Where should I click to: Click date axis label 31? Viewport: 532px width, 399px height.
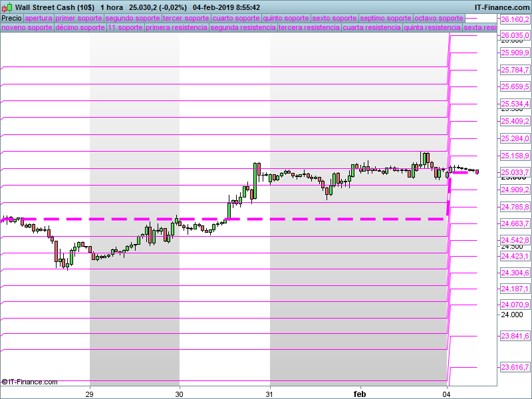tap(269, 394)
